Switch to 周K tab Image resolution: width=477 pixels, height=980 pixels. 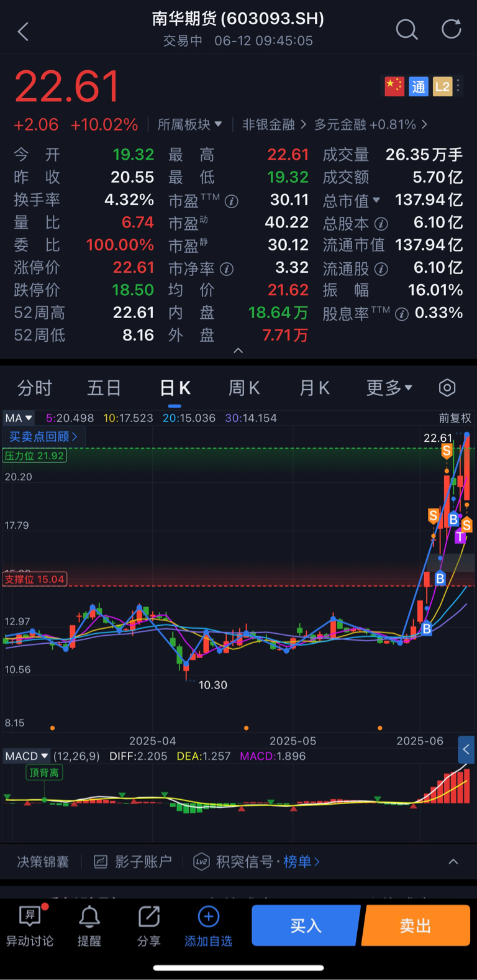(244, 388)
